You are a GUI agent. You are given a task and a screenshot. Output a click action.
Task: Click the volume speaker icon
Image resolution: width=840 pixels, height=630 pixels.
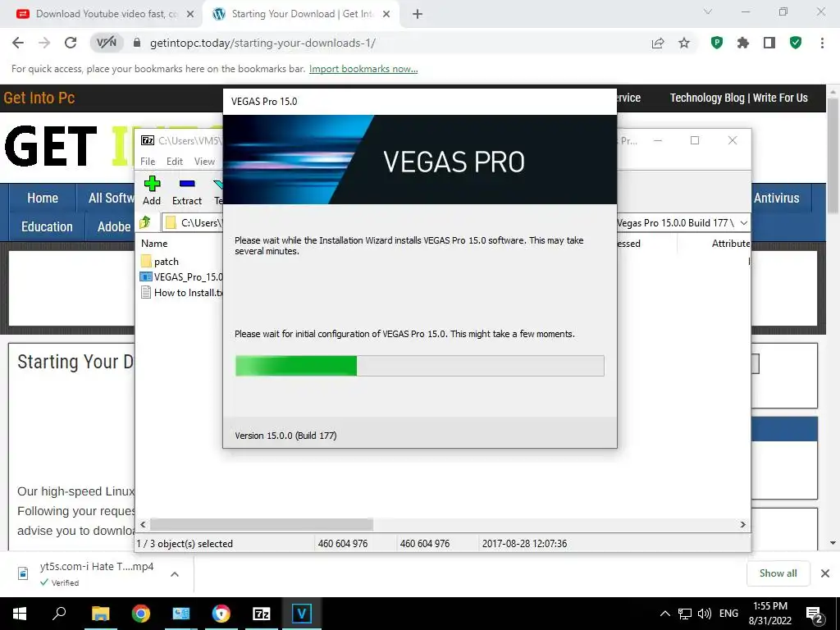705,614
